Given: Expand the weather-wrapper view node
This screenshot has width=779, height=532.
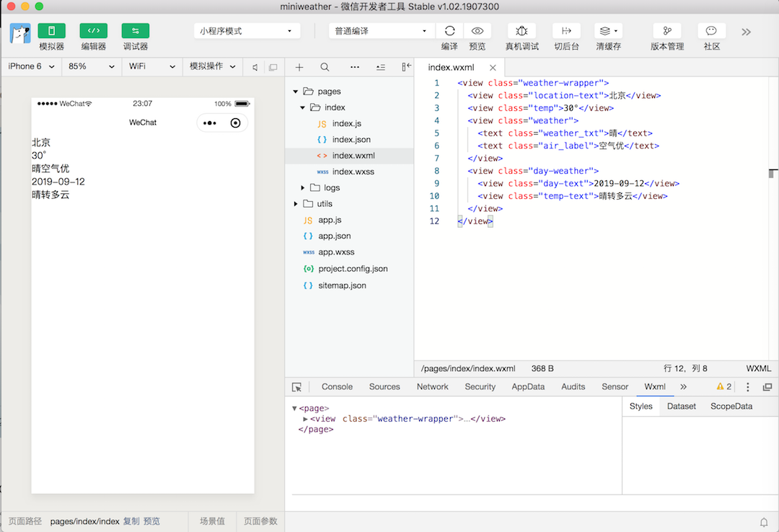Looking at the screenshot, I should tap(306, 419).
